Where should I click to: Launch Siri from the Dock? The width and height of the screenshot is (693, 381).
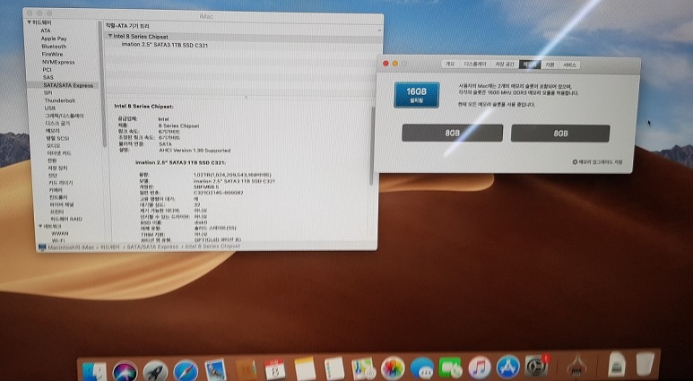125,371
